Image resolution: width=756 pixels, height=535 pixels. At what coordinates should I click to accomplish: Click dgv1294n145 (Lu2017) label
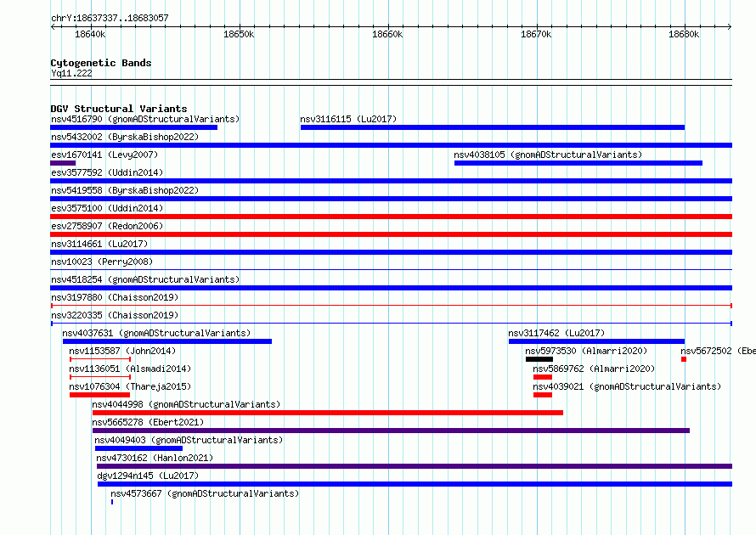(148, 476)
